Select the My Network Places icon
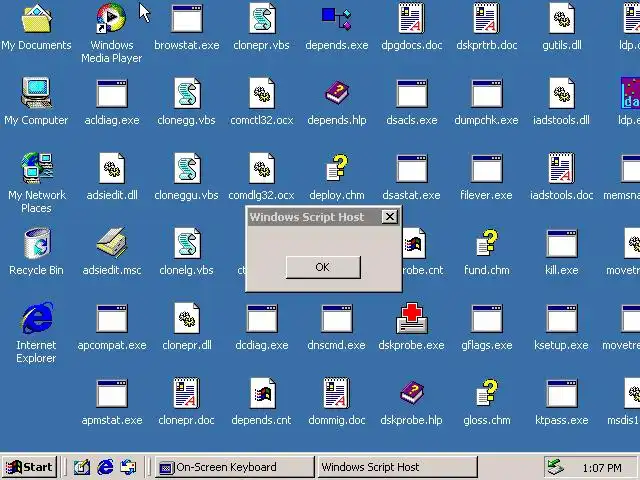 click(37, 168)
